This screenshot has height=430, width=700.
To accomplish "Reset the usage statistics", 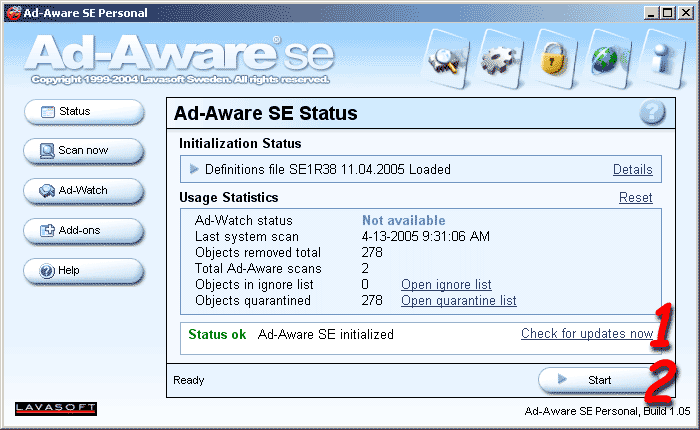I will click(x=636, y=198).
